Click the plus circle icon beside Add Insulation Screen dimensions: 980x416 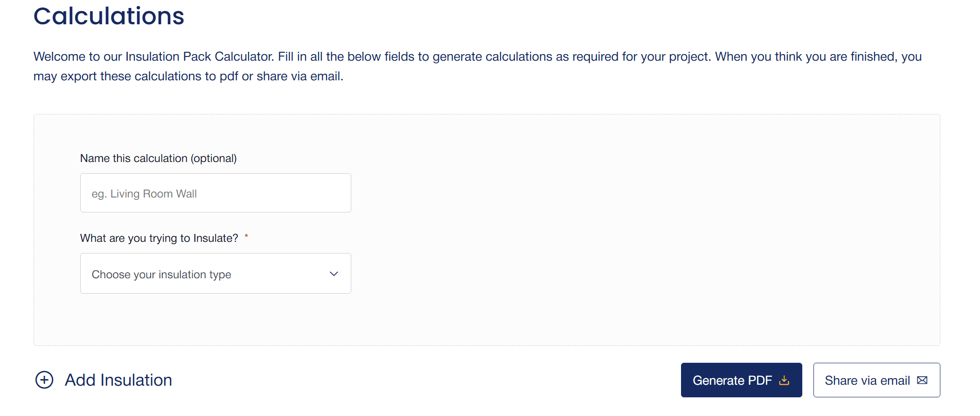[x=44, y=380]
